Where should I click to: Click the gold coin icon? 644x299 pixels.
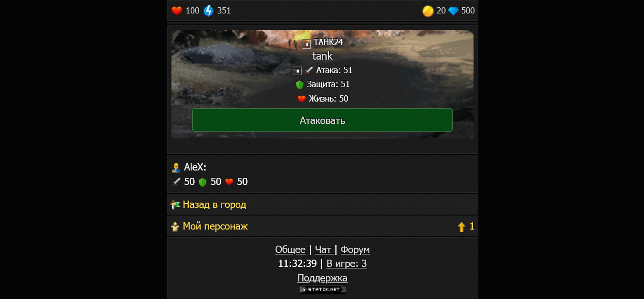point(428,11)
